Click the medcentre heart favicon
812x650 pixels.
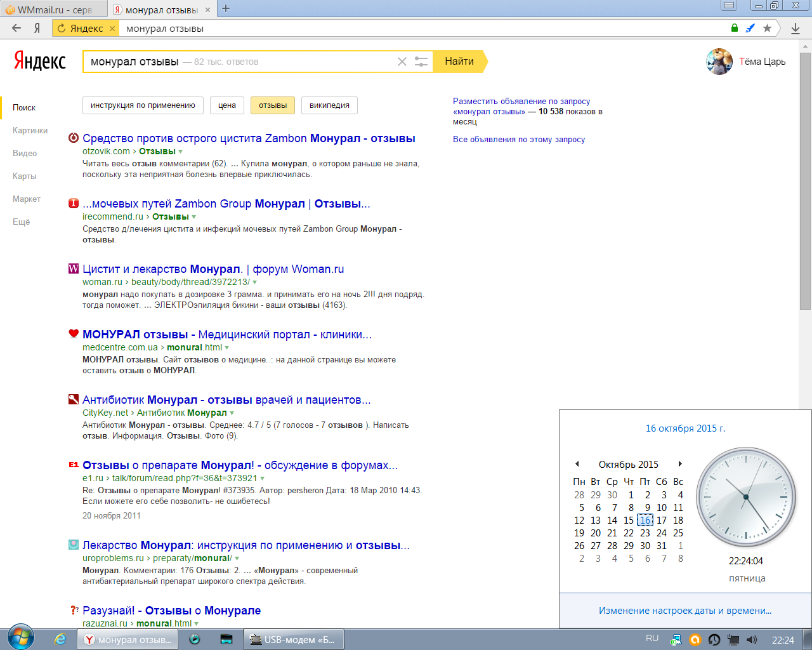point(74,334)
